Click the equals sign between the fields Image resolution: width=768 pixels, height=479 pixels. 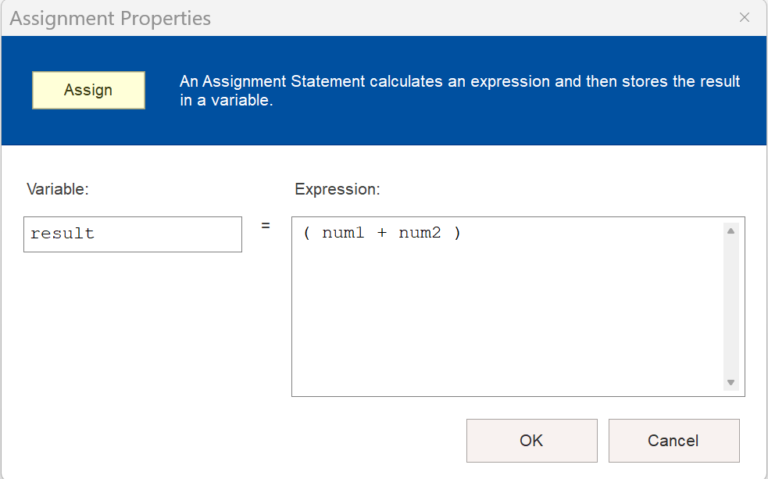coord(266,226)
